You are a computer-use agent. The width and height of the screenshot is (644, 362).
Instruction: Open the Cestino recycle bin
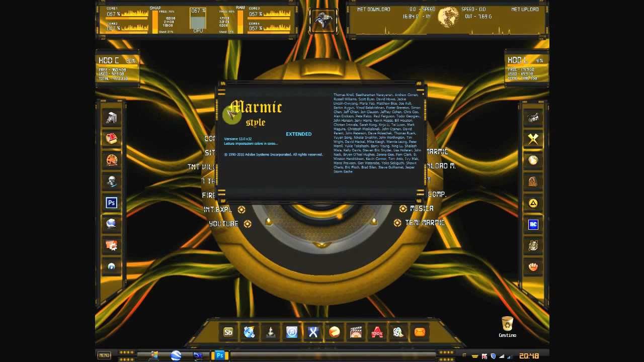click(x=507, y=326)
